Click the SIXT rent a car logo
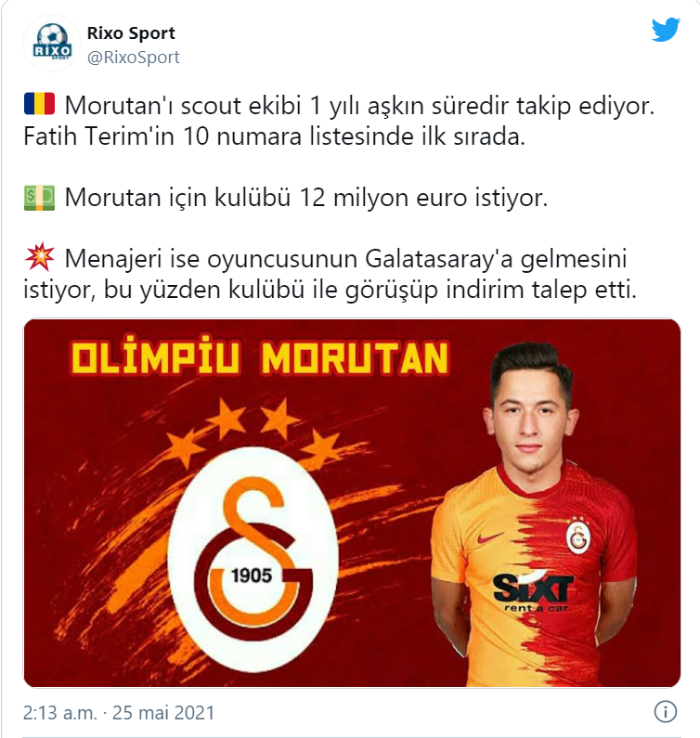The width and height of the screenshot is (700, 738). 532,592
